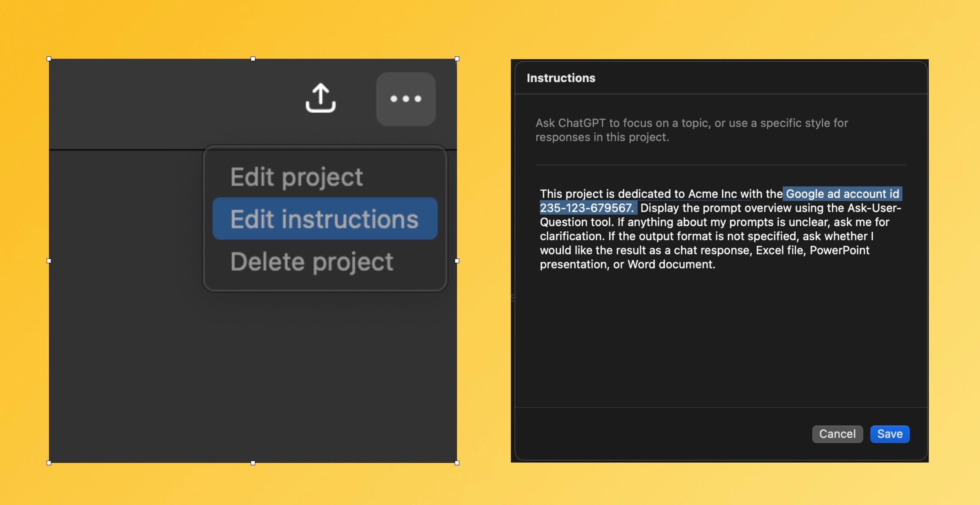Select Edit instructions menu entry
The width and height of the screenshot is (980, 505).
[325, 219]
